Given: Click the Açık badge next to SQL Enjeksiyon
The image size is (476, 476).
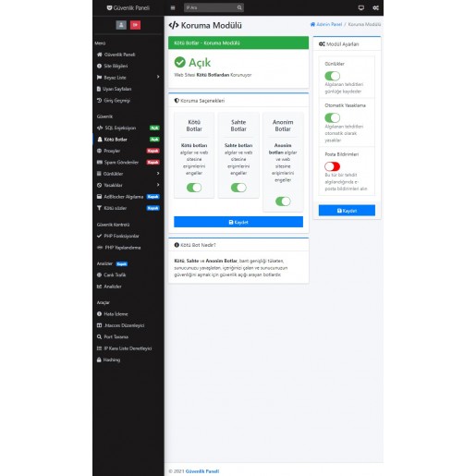Looking at the screenshot, I should pos(154,128).
